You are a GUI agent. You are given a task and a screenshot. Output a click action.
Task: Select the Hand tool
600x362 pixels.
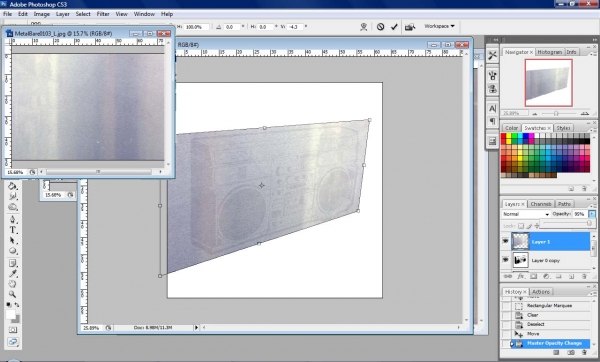click(x=12, y=284)
